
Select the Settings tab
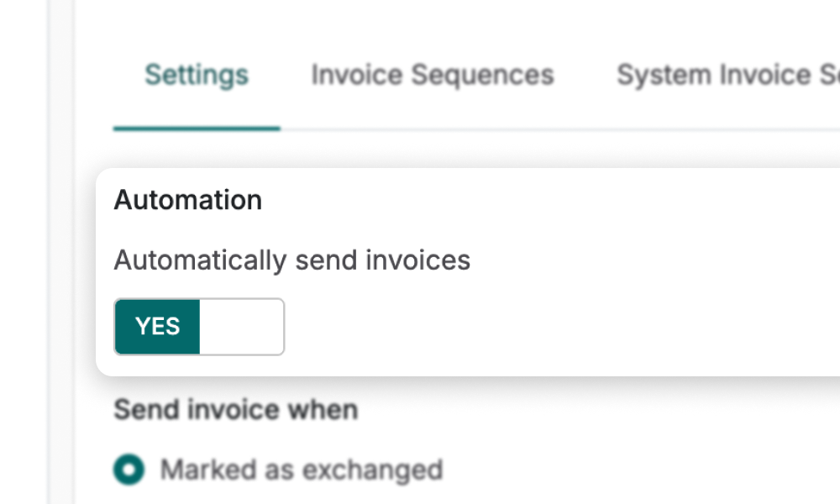[x=196, y=76]
